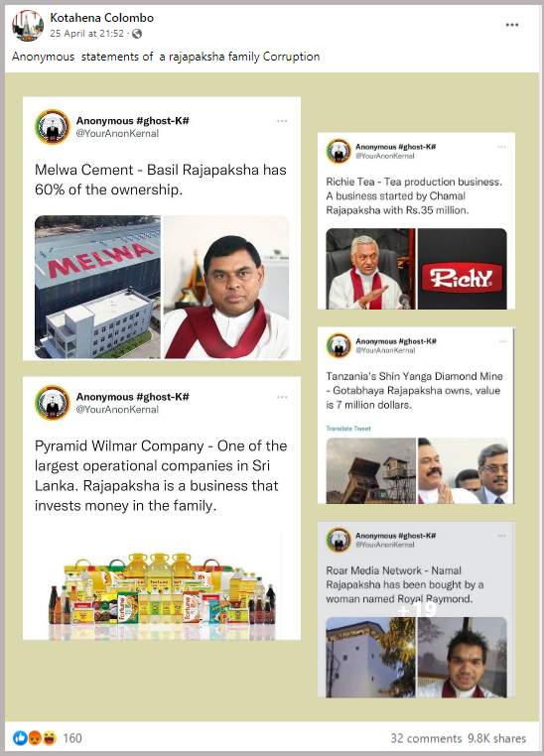Click the public audience globe icon
This screenshot has height=756, width=544.
(x=137, y=34)
